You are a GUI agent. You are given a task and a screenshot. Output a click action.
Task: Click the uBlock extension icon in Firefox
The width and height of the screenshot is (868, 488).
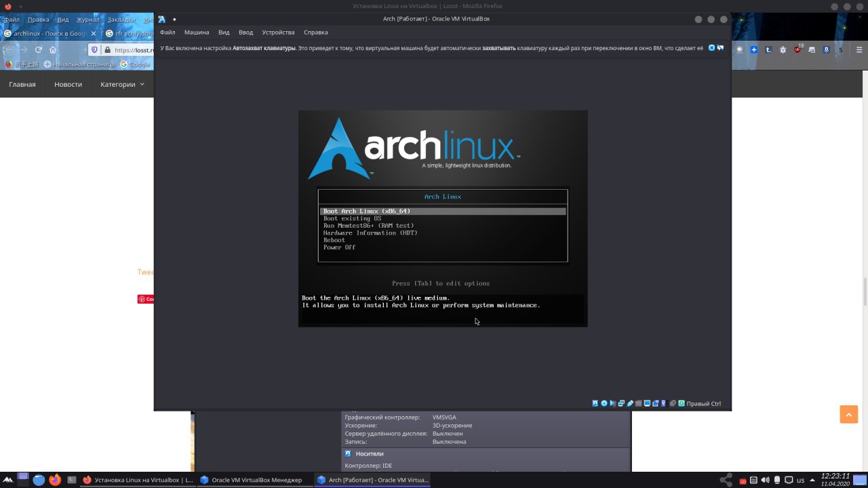(x=797, y=49)
